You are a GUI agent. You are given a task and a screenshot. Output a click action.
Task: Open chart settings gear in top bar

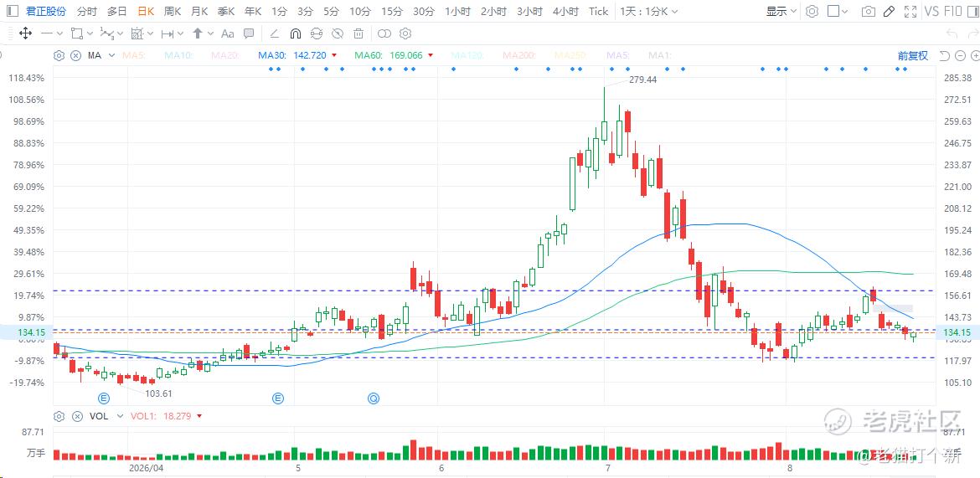click(x=812, y=11)
